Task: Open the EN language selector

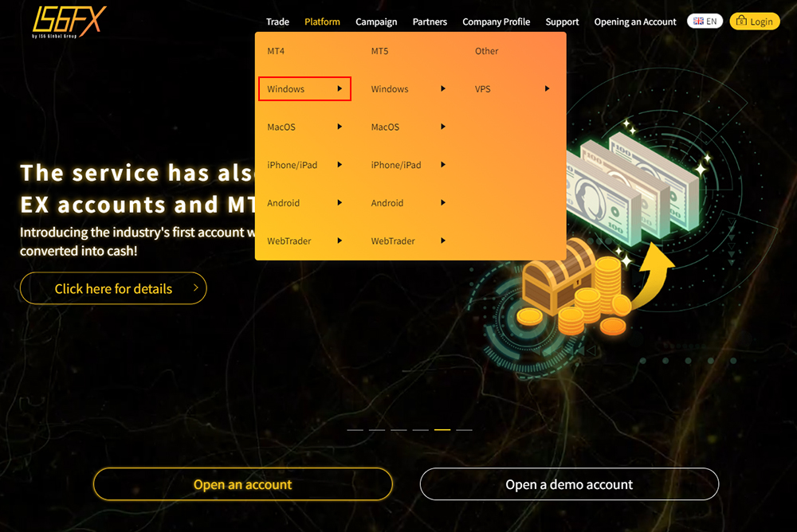Action: (705, 22)
